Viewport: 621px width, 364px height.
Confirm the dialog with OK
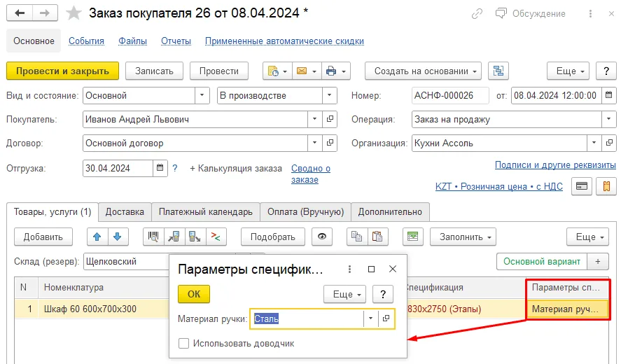point(194,294)
